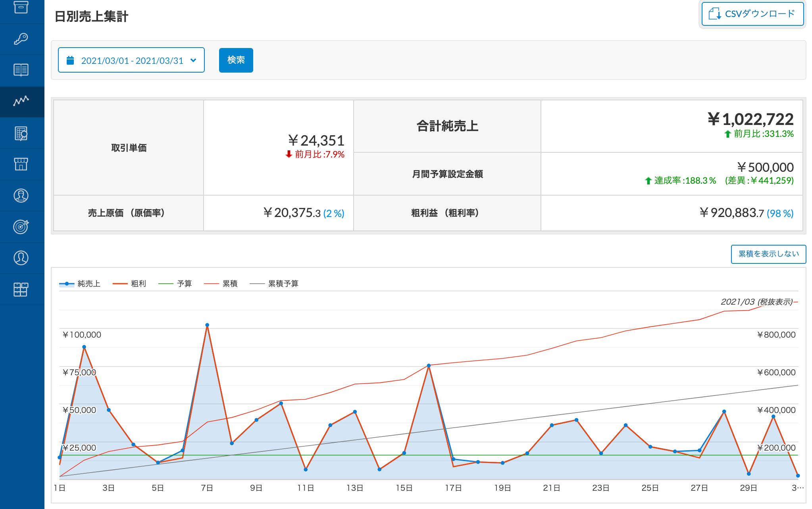This screenshot has width=812, height=509.
Task: Click the 7日 peak data point
Action: pos(207,325)
